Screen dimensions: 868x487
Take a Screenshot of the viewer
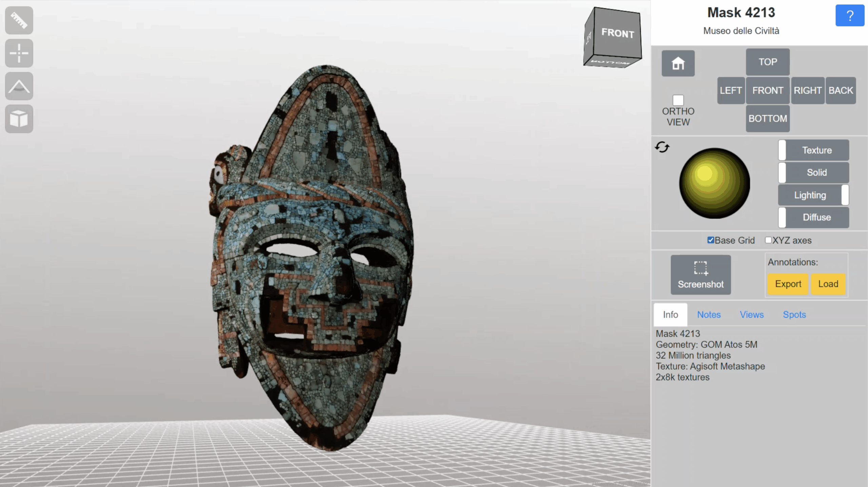coord(701,275)
